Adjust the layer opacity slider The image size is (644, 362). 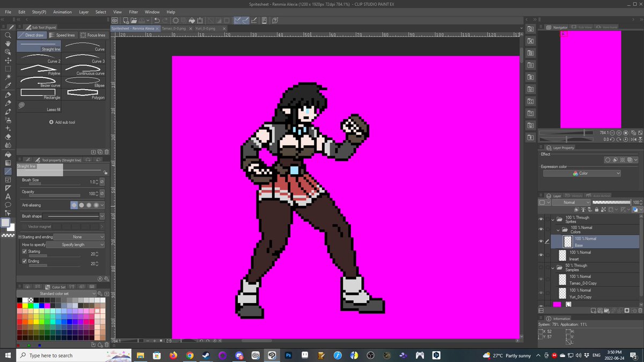coord(611,202)
